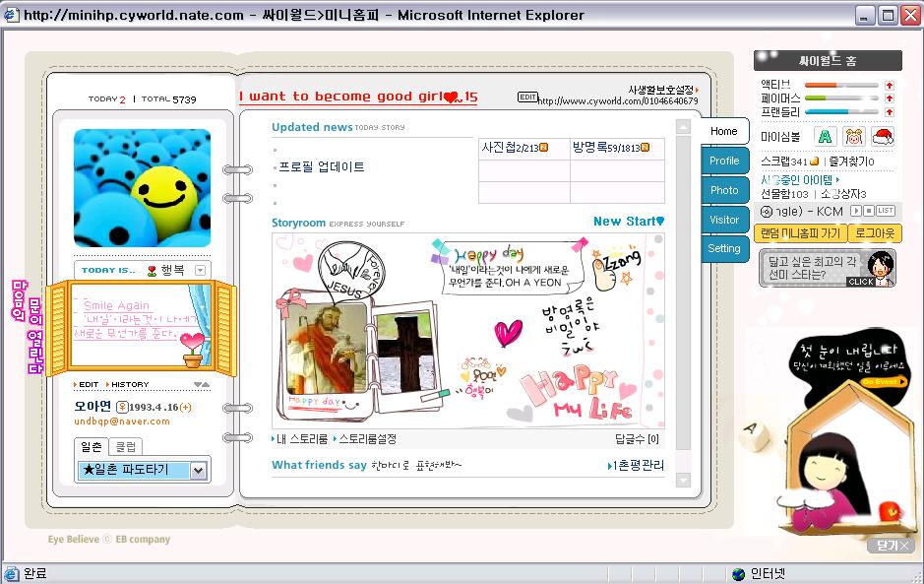The height and width of the screenshot is (584, 924).
Task: Click the Go Event button in the popup
Action: (x=884, y=382)
